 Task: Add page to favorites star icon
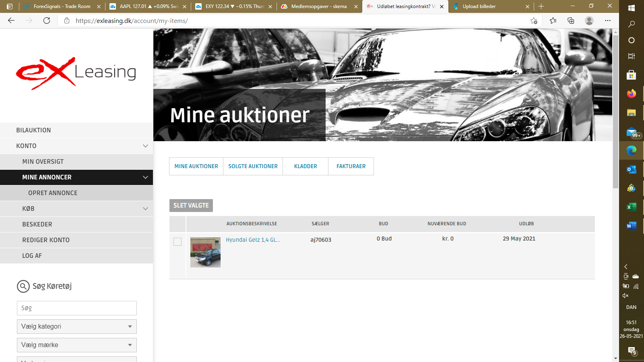click(x=534, y=21)
